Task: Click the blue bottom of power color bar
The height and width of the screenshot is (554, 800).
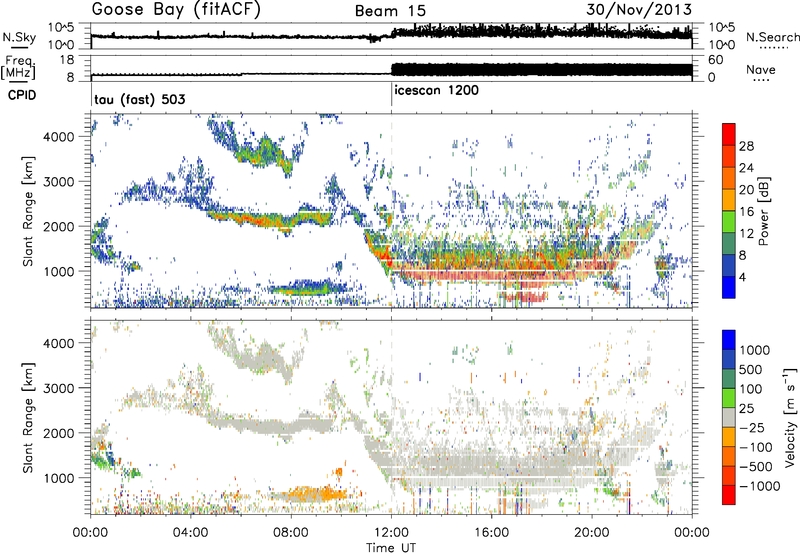Action: (x=729, y=287)
